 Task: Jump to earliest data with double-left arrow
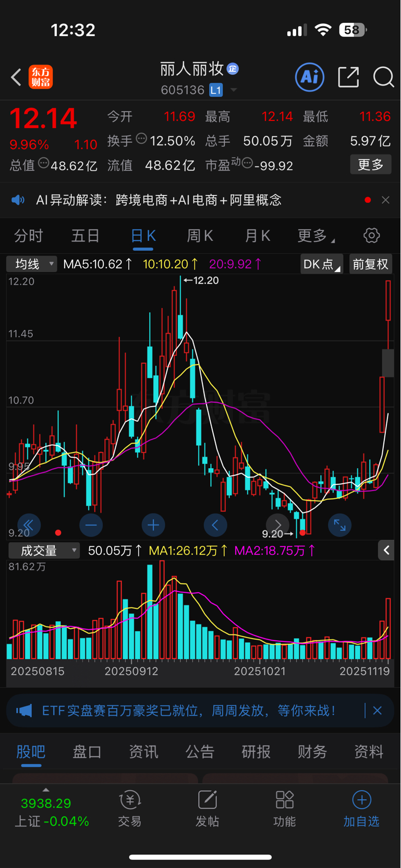click(29, 525)
